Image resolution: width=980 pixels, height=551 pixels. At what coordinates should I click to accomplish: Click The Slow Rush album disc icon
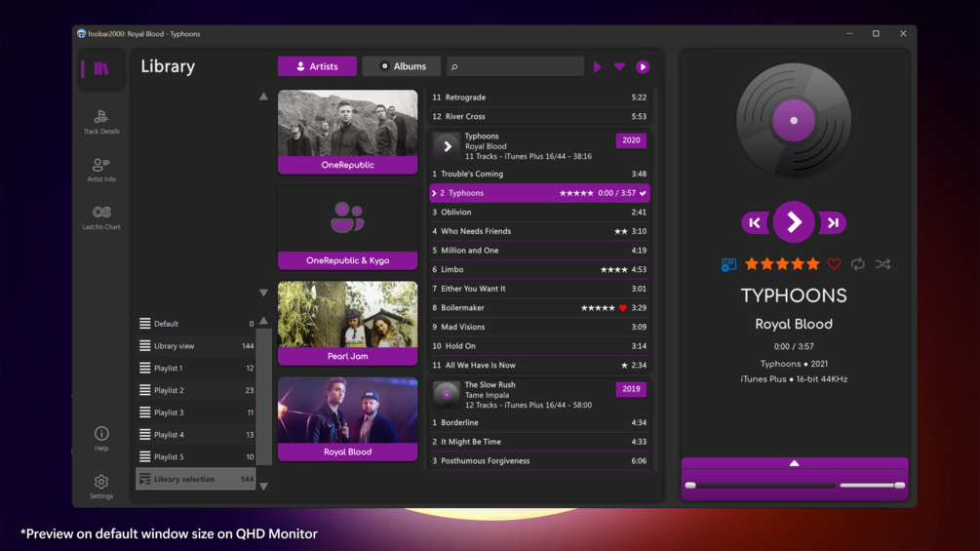[x=447, y=395]
